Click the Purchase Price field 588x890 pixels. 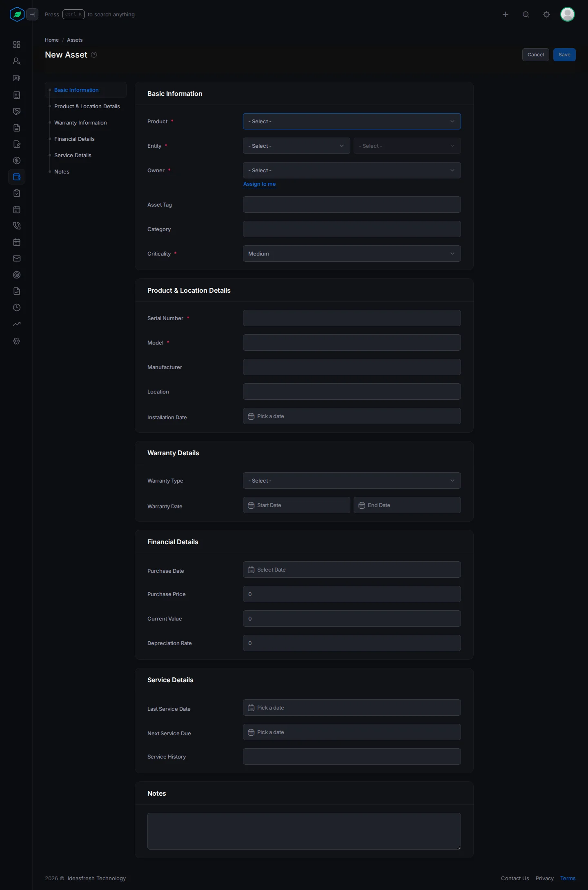pyautogui.click(x=352, y=594)
